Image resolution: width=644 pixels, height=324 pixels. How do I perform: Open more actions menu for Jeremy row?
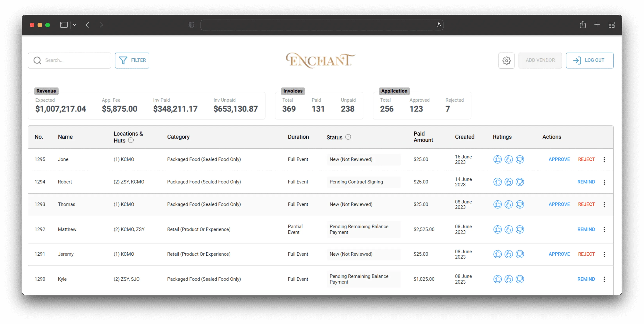click(x=604, y=254)
